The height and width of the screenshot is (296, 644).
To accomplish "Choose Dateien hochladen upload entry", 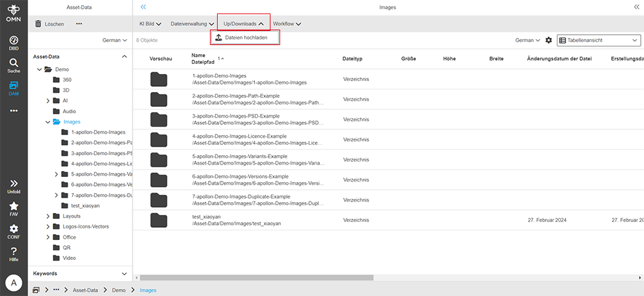I will [245, 37].
